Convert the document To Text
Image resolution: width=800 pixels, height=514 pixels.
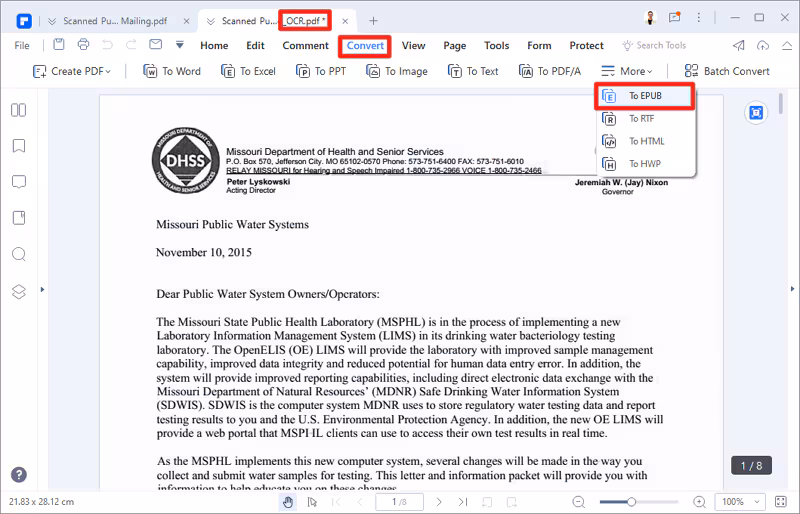point(473,71)
